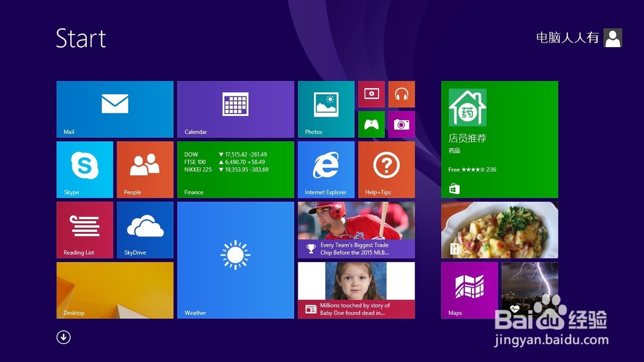644x362 pixels.
Task: Open the People tile
Action: 145,169
